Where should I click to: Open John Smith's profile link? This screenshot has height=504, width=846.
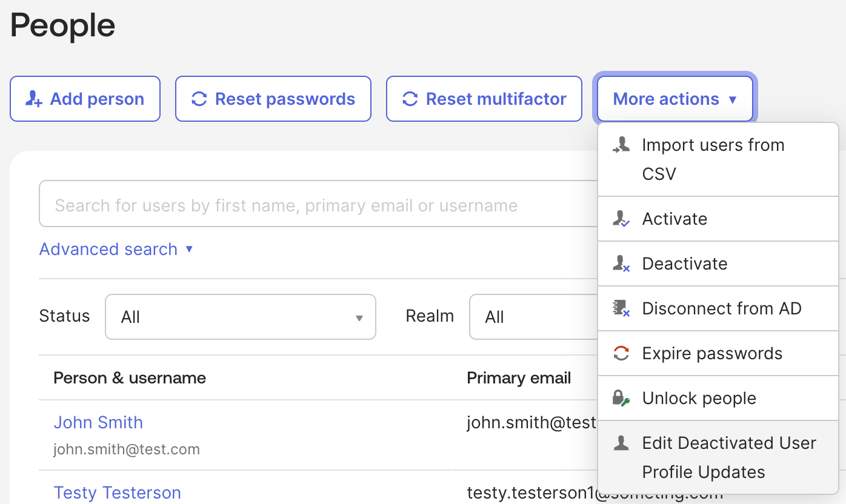pos(98,422)
